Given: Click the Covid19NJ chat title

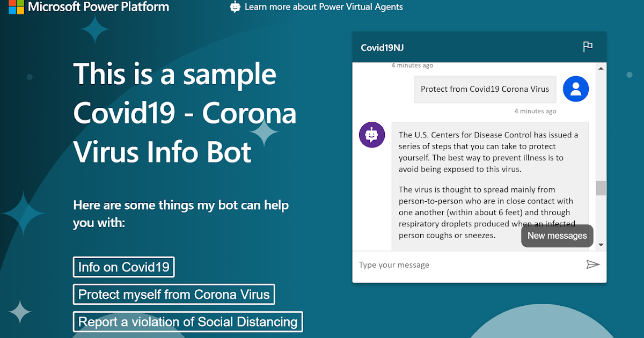Looking at the screenshot, I should (382, 48).
